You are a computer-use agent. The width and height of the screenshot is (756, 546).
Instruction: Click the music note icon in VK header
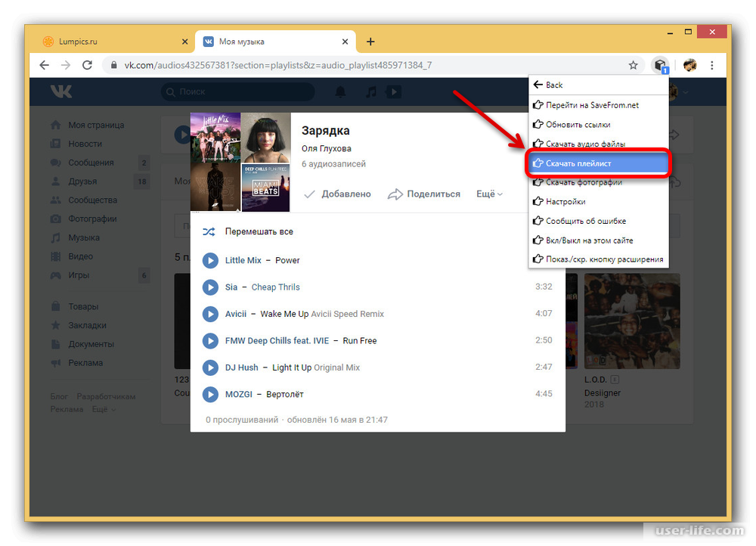pos(370,92)
